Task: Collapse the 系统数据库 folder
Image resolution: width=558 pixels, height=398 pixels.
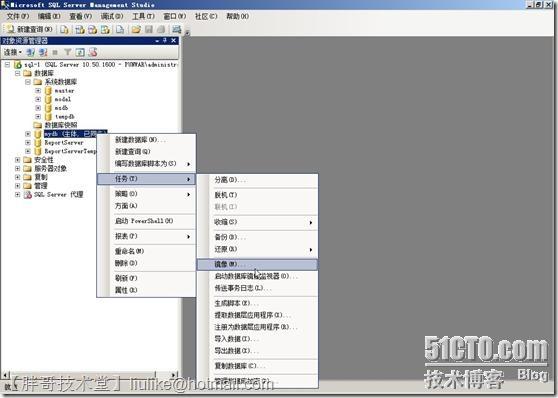Action: pos(28,82)
